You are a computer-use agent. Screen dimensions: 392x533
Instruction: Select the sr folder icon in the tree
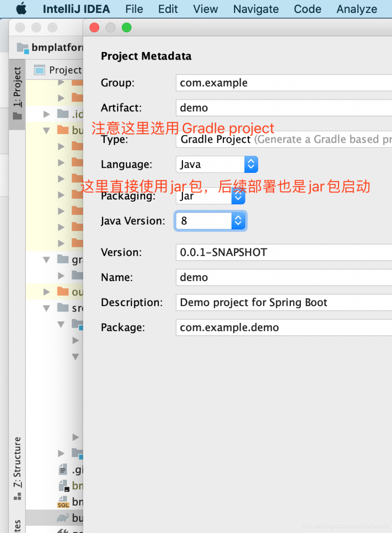63,307
